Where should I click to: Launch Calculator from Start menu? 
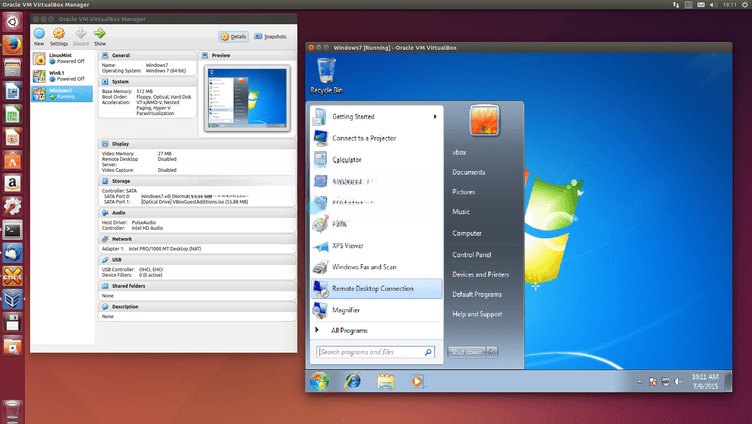click(376, 160)
